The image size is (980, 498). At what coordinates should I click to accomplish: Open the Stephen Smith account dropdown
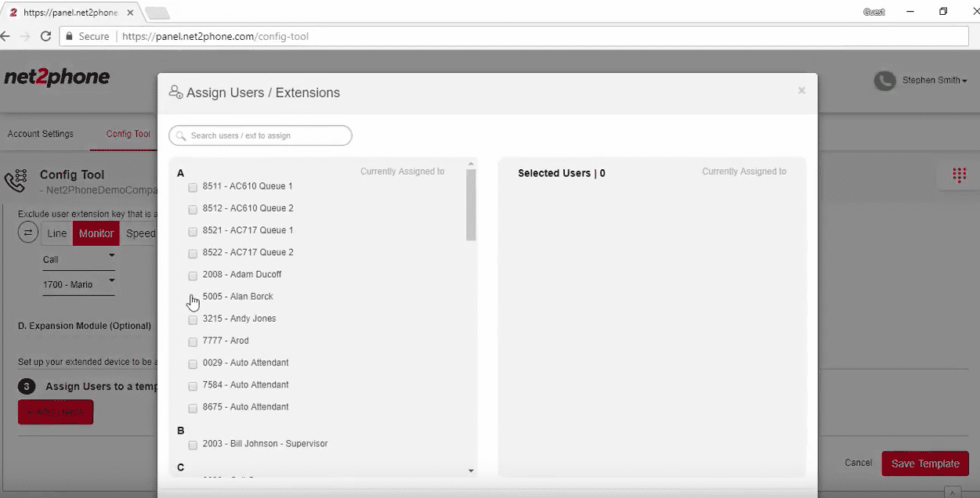934,81
